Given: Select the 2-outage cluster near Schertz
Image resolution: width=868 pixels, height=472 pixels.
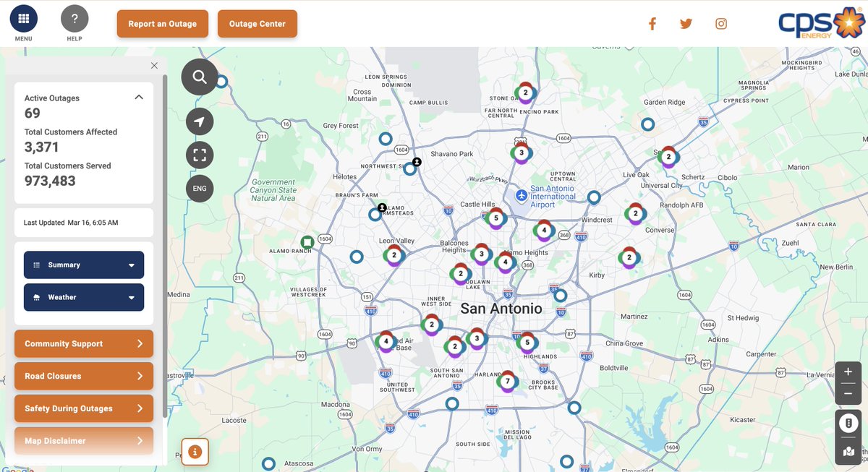Looking at the screenshot, I should tap(668, 156).
